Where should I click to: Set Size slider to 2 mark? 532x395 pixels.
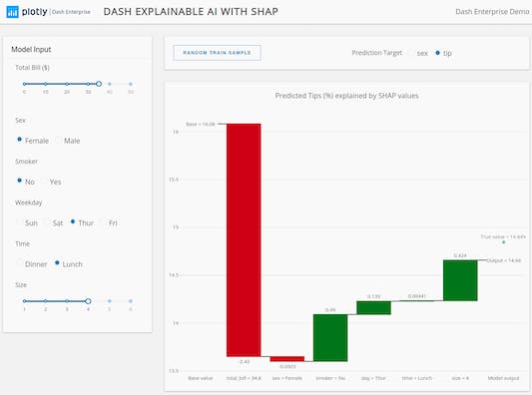[46, 301]
